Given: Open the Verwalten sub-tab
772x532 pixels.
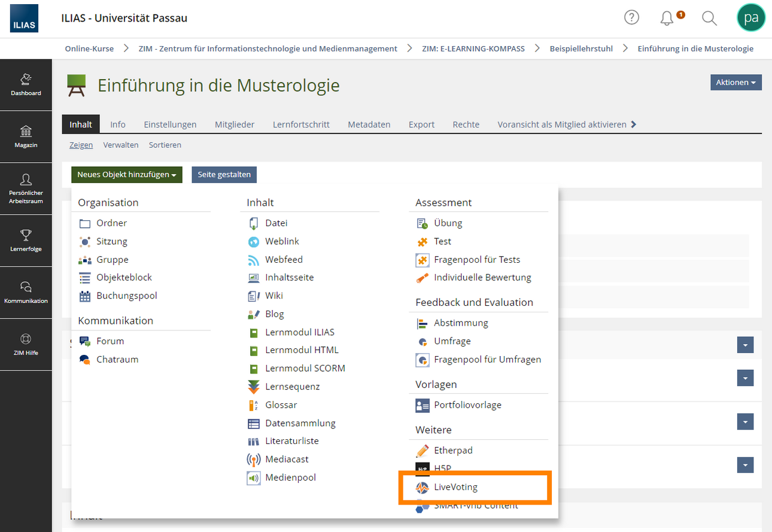Looking at the screenshot, I should pos(121,145).
